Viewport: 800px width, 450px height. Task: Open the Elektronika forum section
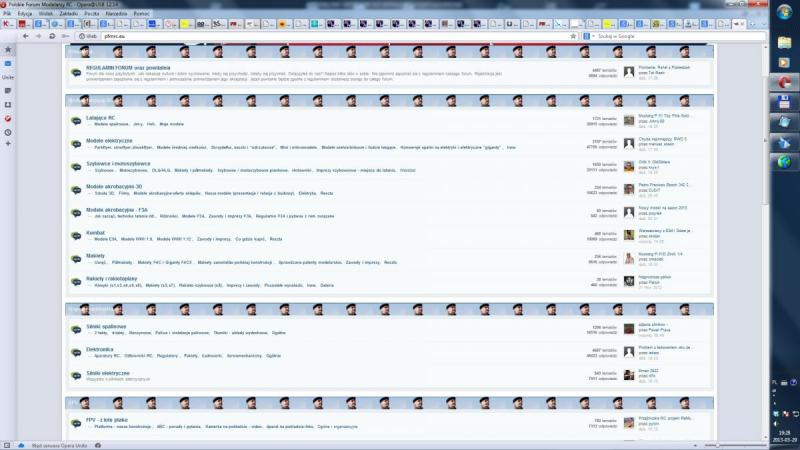(x=100, y=349)
